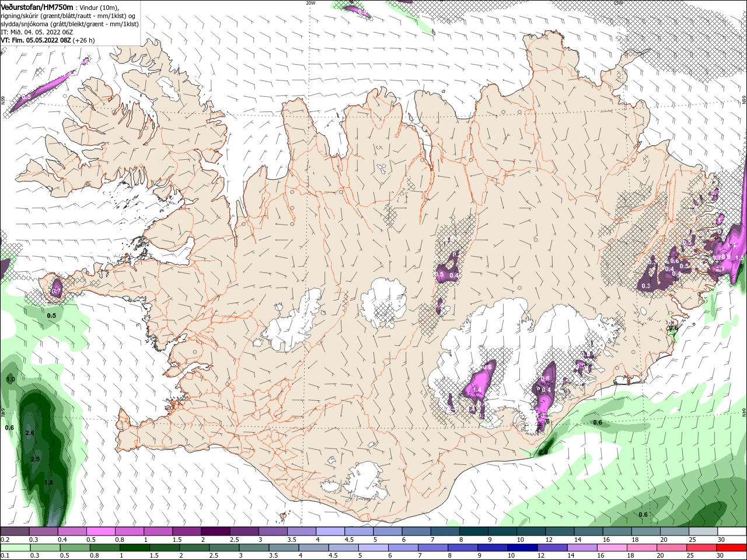747x560 pixels.
Task: Select the dark purple 2 snow legend swatch
Action: [x=215, y=531]
